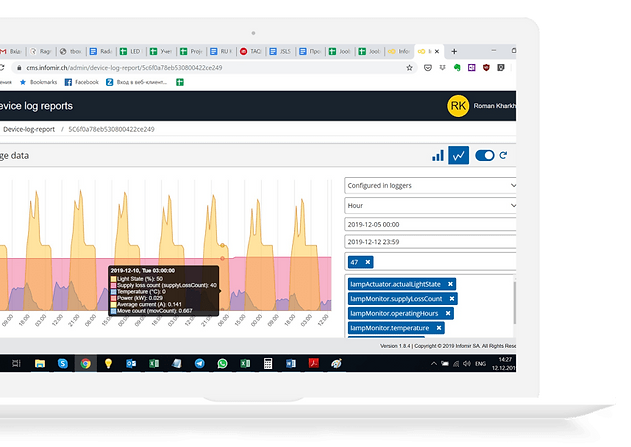The image size is (631, 447).
Task: Open the 'Hour' interval dropdown
Action: pyautogui.click(x=430, y=206)
